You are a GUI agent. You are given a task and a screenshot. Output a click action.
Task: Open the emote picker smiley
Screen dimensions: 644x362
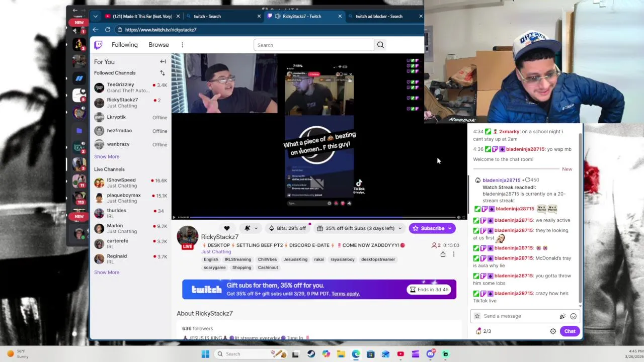[573, 316]
